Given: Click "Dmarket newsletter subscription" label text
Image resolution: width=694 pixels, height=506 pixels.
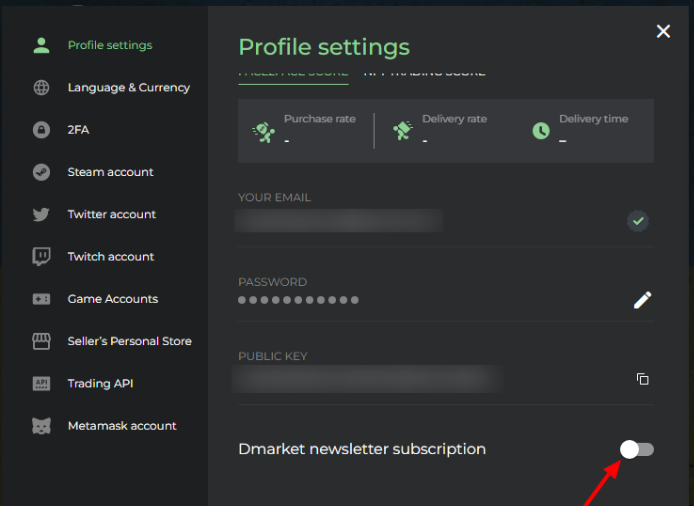Looking at the screenshot, I should click(362, 449).
